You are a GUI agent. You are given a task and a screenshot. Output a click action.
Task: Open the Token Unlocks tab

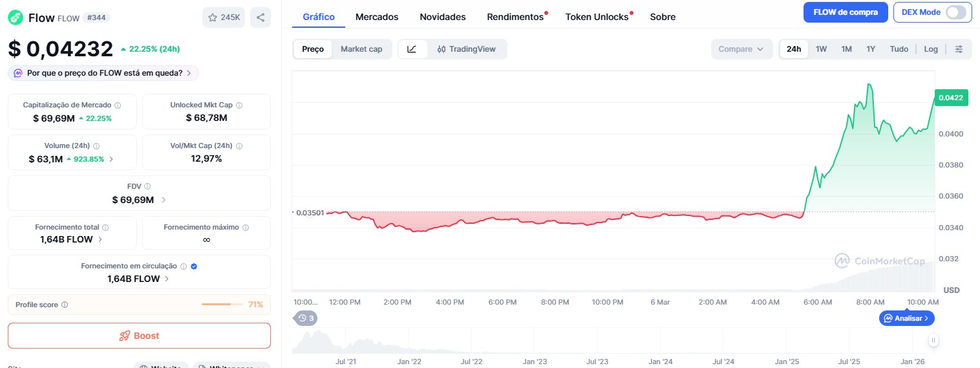point(597,17)
